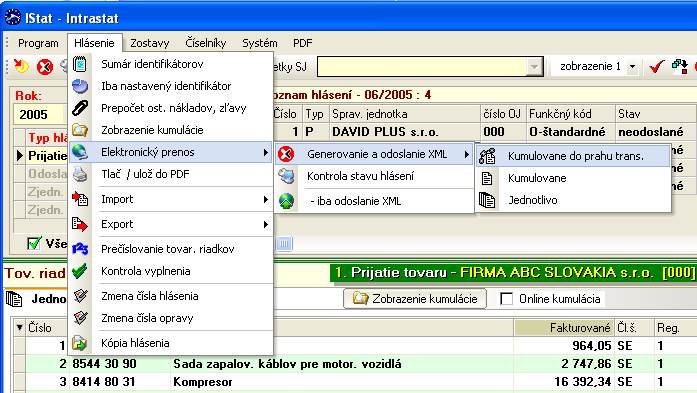Select Kumulovane do prahu trans. option
697x393 pixels.
[x=573, y=156]
